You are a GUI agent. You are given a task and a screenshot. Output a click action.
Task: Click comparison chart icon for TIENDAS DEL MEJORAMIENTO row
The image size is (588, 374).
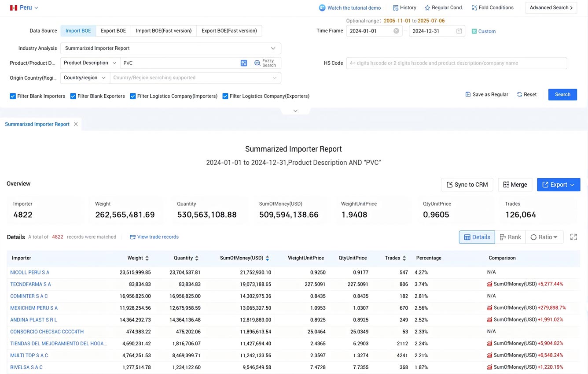click(489, 343)
